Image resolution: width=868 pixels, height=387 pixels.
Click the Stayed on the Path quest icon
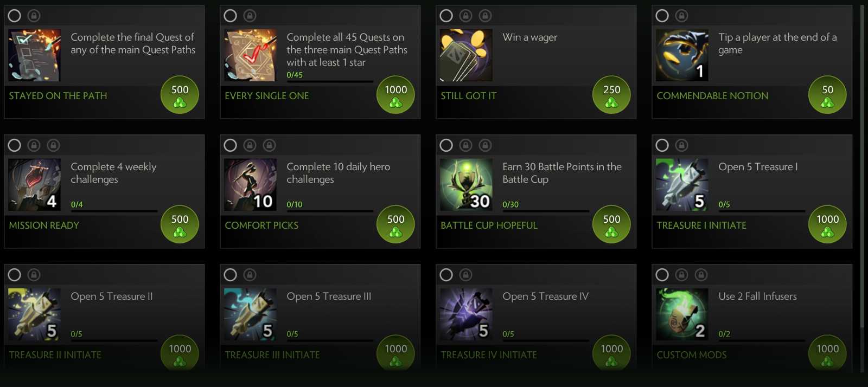click(34, 55)
